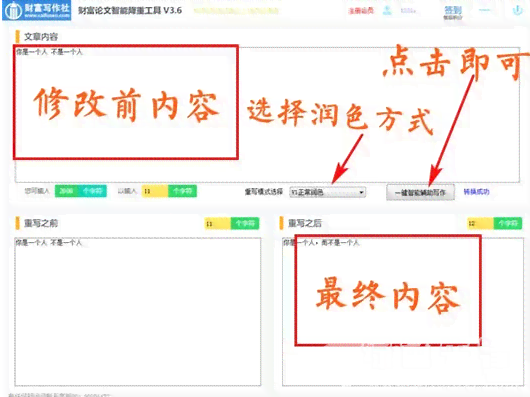Open the 重写模式选择 dropdown
Viewport: 530px width, 397px height.
click(x=327, y=192)
